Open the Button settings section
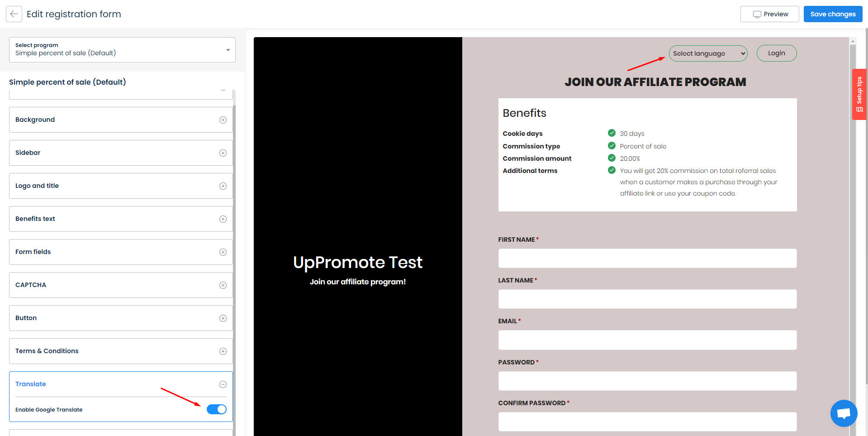 tap(120, 318)
